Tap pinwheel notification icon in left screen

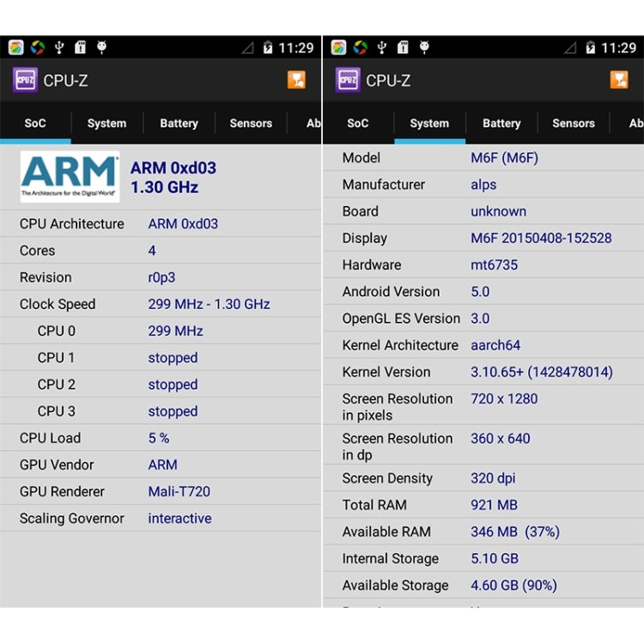pos(38,47)
